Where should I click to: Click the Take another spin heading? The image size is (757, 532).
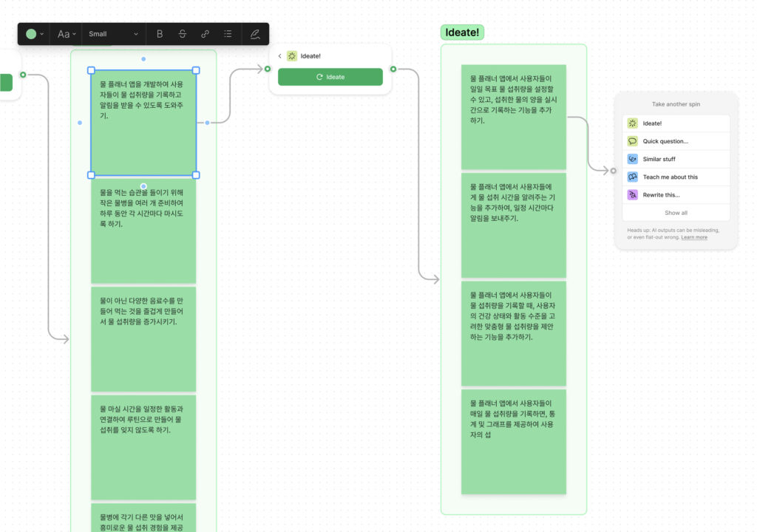[x=676, y=104]
